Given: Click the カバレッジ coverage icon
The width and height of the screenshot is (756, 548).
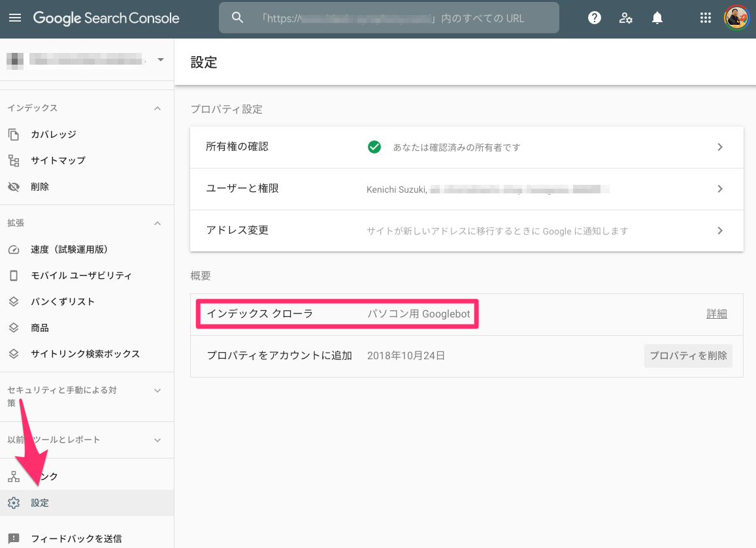Looking at the screenshot, I should pyautogui.click(x=14, y=135).
